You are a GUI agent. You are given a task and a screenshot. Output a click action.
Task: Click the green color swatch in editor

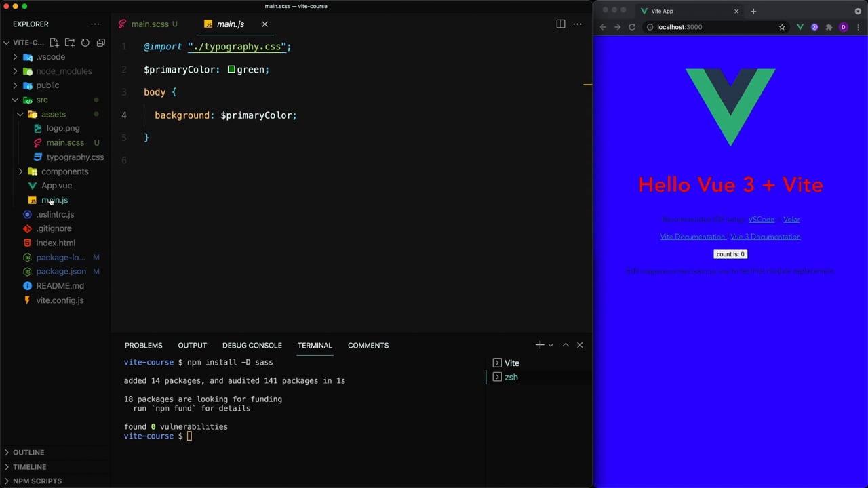click(231, 69)
